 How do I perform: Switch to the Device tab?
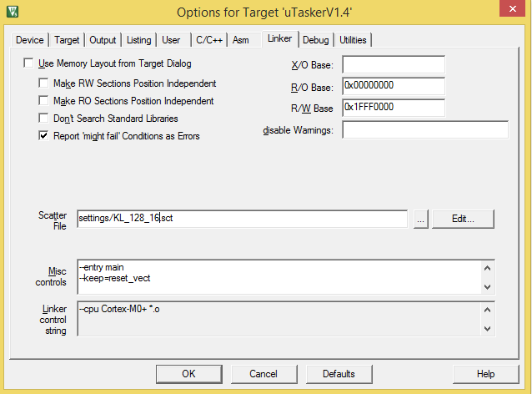[30, 40]
